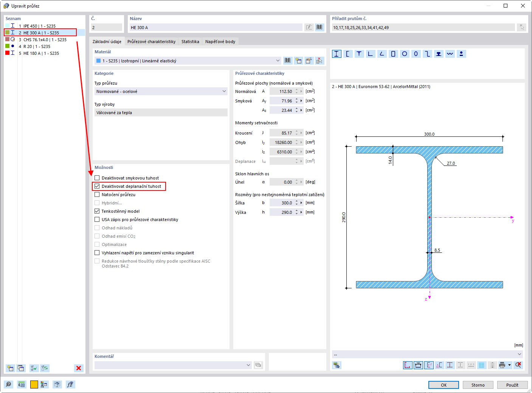532x393 pixels.
Task: Click the arrow next to Šířka b value
Action: click(301, 203)
